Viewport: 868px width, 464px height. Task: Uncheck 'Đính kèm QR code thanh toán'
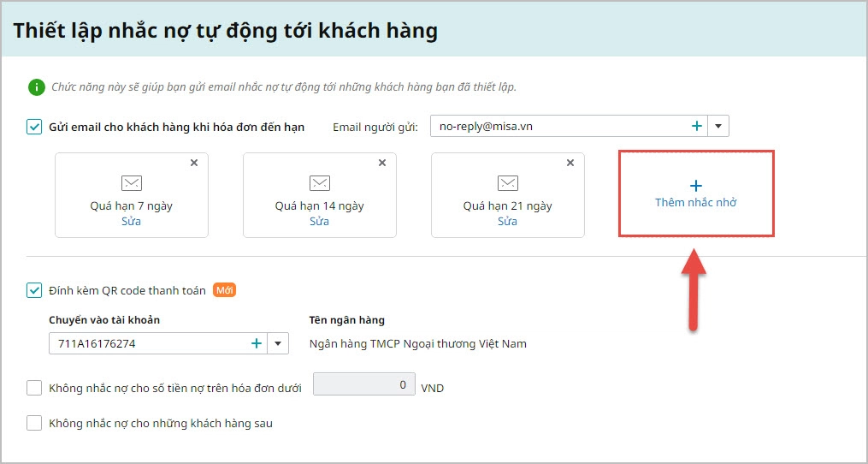tap(34, 290)
